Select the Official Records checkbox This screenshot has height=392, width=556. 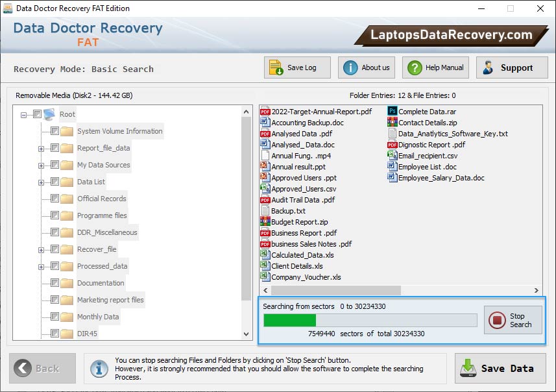click(54, 199)
